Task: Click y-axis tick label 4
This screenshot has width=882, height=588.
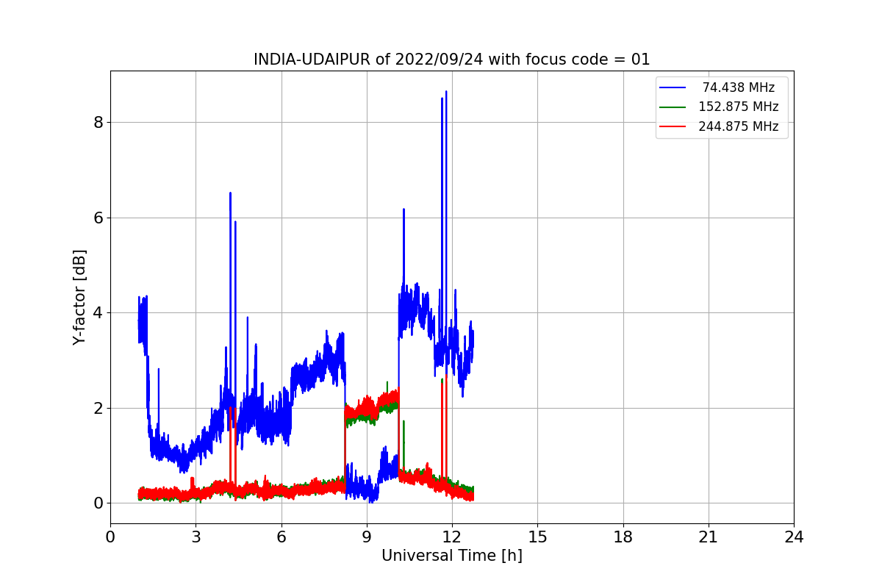Action: click(97, 313)
